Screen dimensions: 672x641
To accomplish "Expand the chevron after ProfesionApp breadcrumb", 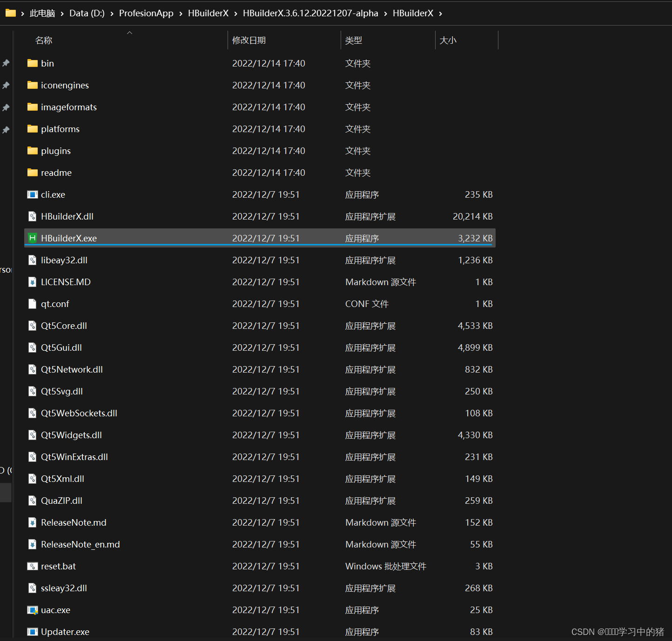I will (x=181, y=13).
